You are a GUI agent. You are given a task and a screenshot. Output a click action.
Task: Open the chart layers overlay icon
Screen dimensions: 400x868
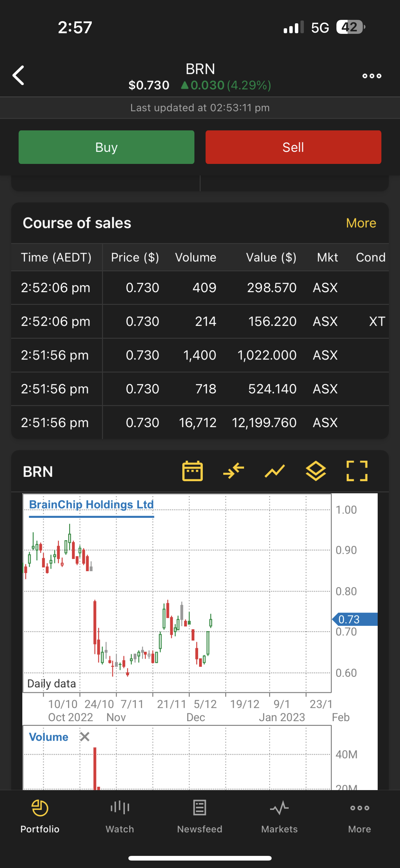click(x=316, y=471)
